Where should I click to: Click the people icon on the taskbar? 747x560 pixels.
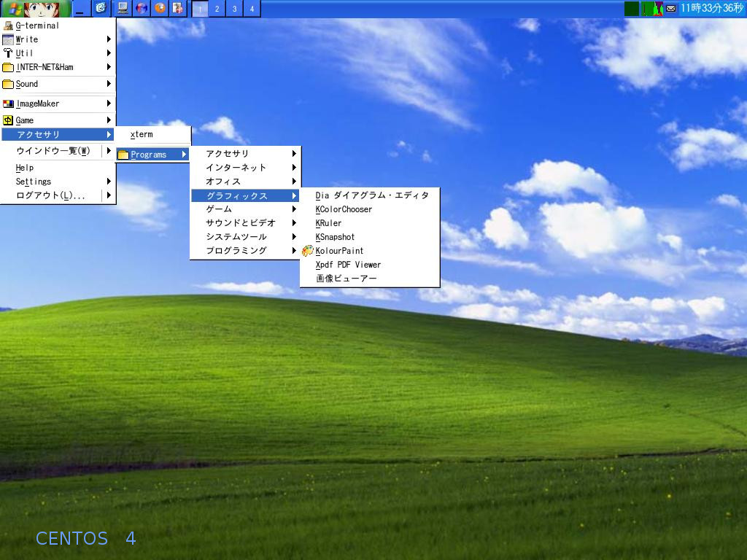click(178, 9)
